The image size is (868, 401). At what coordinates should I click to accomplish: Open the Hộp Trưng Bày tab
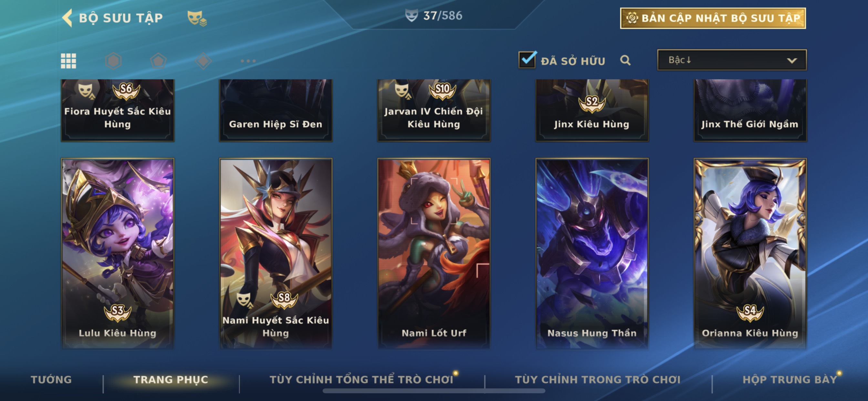tap(790, 379)
